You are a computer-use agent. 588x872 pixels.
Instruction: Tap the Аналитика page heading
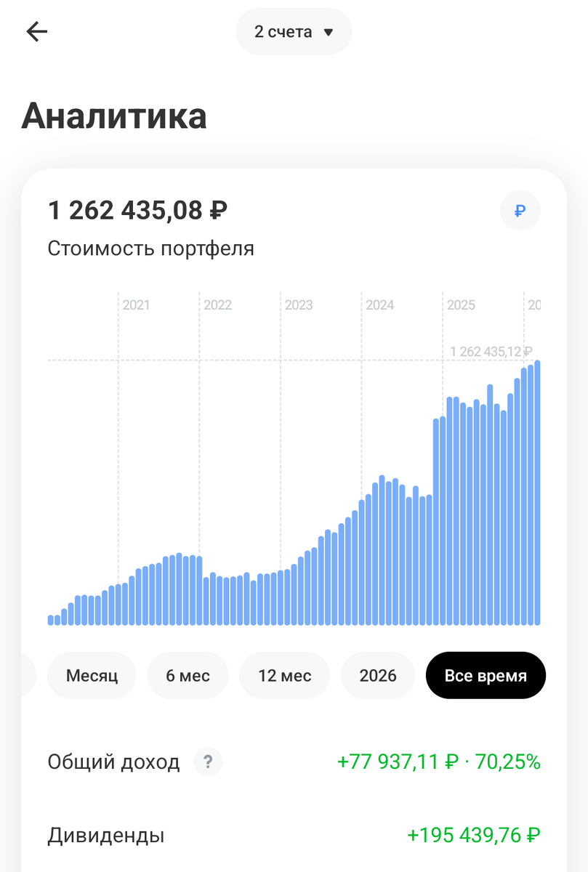click(116, 115)
